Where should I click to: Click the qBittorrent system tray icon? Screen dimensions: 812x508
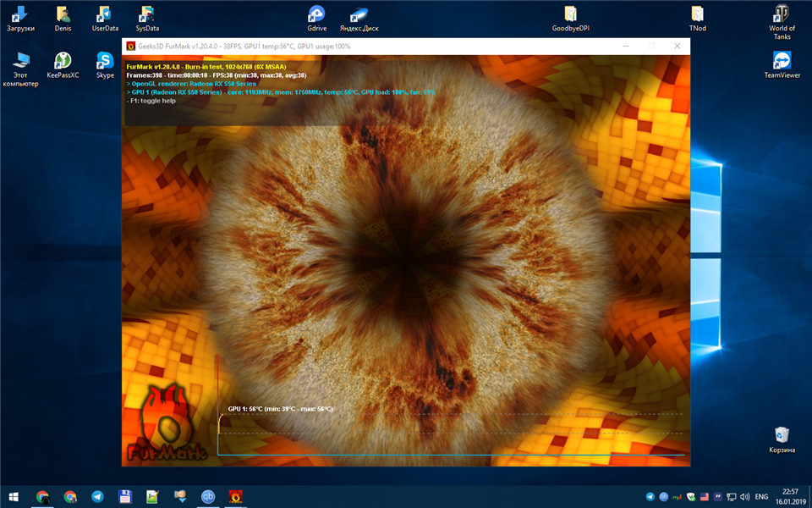[x=663, y=497]
